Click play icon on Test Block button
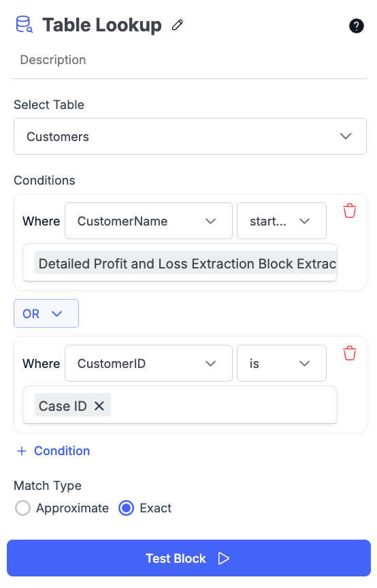 (223, 559)
